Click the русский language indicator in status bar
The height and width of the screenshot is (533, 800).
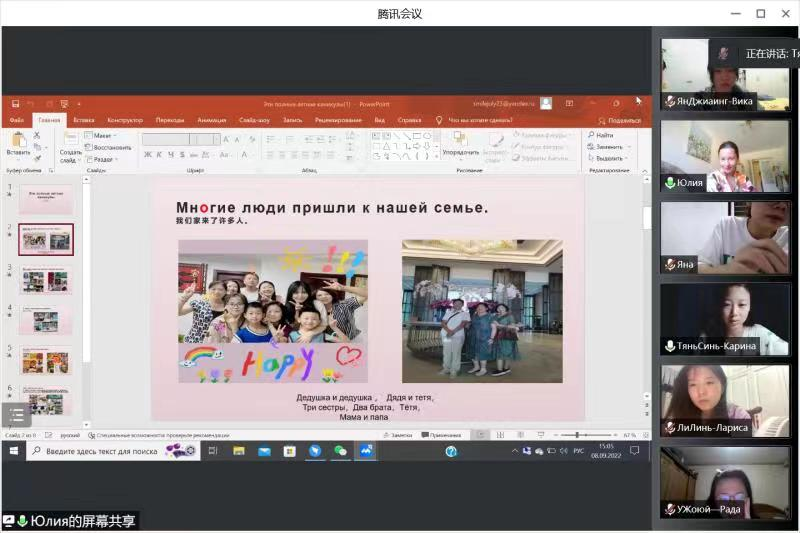(x=70, y=436)
